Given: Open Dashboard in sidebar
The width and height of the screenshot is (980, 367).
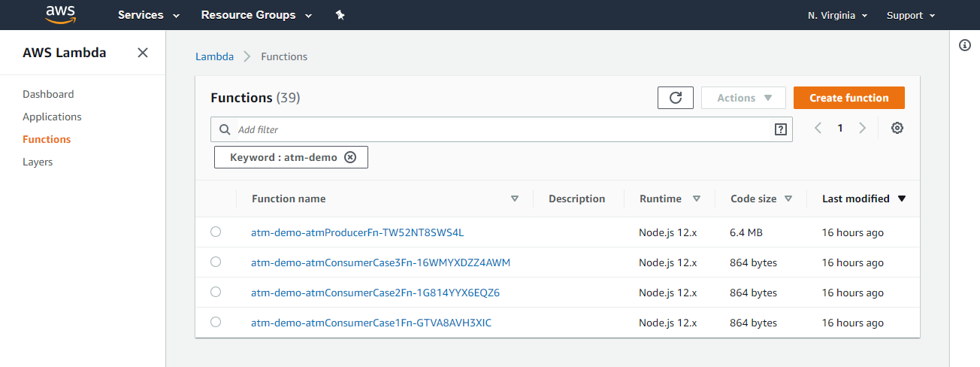Looking at the screenshot, I should coord(48,94).
